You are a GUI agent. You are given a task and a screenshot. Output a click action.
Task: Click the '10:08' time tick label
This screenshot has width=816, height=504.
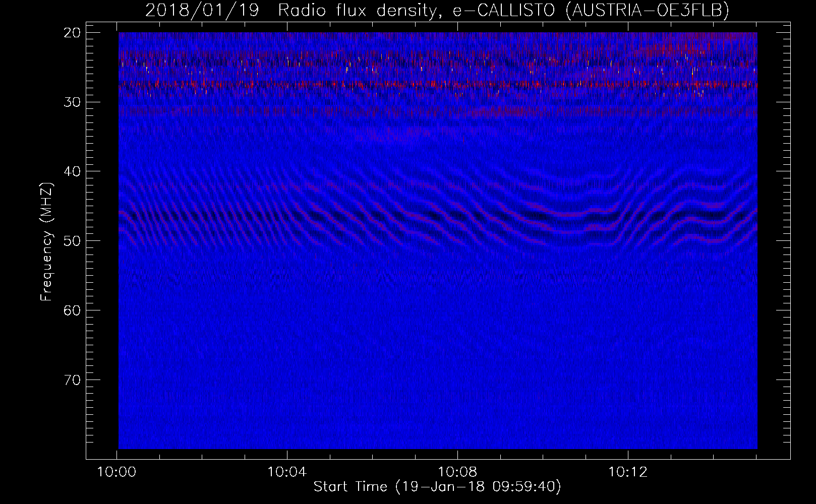pyautogui.click(x=457, y=472)
